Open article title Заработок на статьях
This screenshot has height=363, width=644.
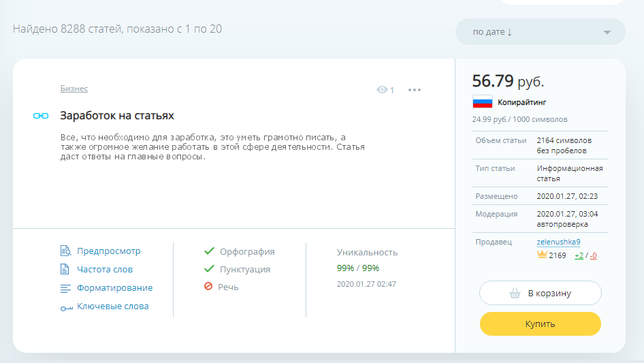pyautogui.click(x=117, y=116)
